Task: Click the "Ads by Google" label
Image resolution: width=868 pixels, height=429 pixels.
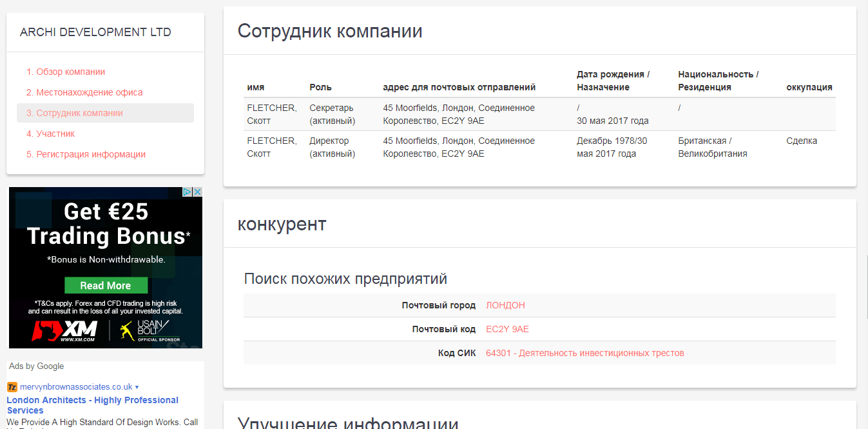Action: point(36,366)
